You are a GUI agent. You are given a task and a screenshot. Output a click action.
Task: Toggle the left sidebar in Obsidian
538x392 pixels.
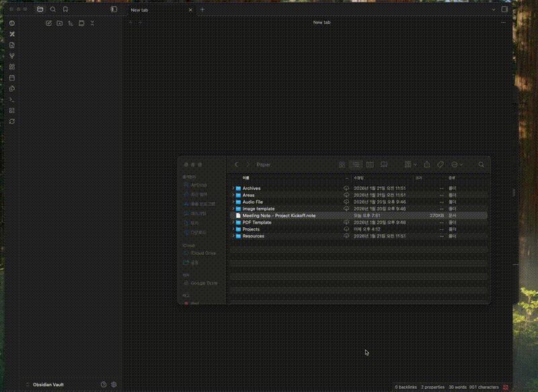[114, 9]
